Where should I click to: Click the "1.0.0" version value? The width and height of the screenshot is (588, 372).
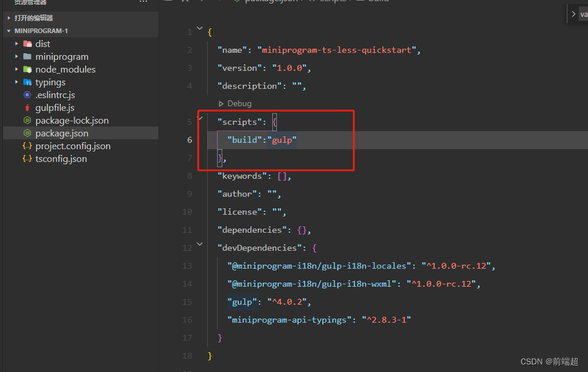(x=290, y=68)
